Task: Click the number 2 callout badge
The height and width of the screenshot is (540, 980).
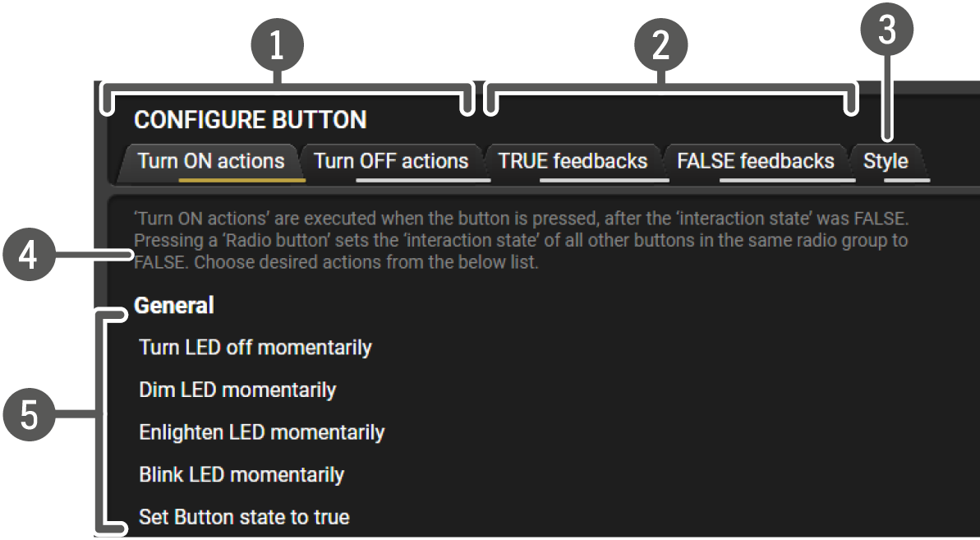Action: [660, 46]
